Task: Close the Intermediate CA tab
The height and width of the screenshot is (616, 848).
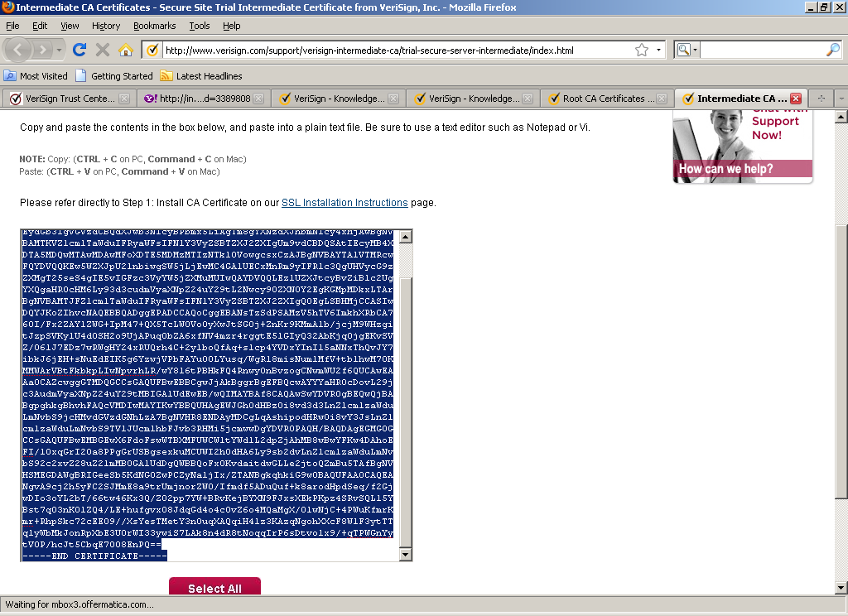Action: click(796, 99)
